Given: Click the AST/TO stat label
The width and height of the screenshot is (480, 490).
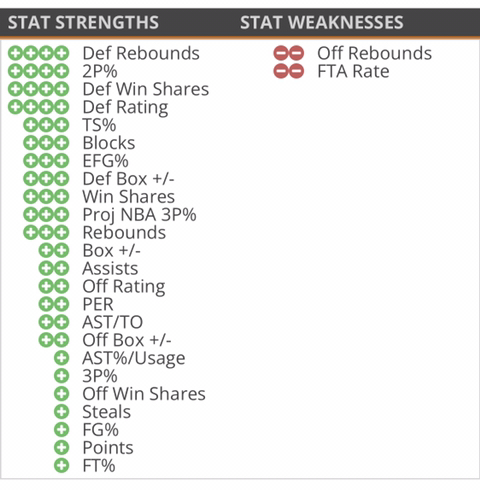Looking at the screenshot, I should [x=113, y=322].
